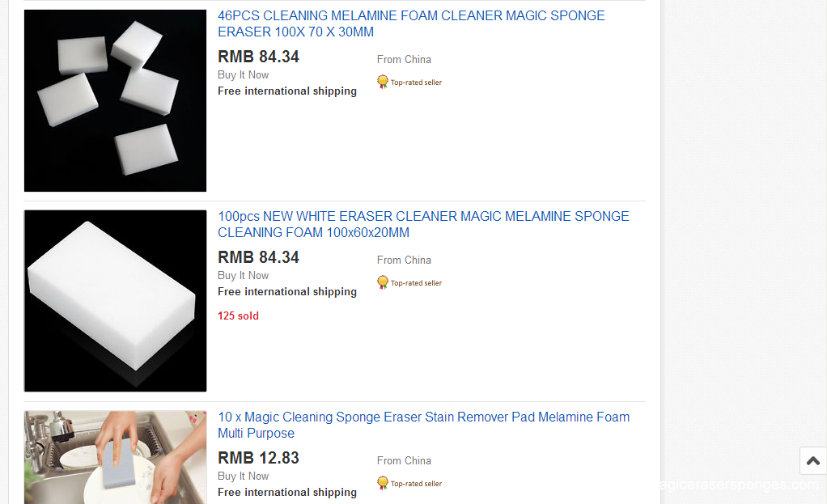Click the back-to-top arrow button
Screen dimensions: 827x504
pos(812,461)
